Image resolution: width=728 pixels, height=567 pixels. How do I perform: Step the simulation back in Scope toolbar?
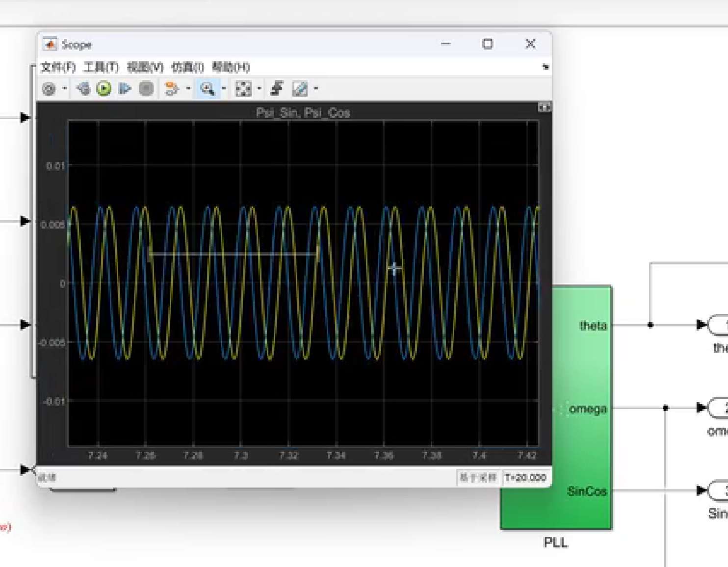pyautogui.click(x=83, y=89)
